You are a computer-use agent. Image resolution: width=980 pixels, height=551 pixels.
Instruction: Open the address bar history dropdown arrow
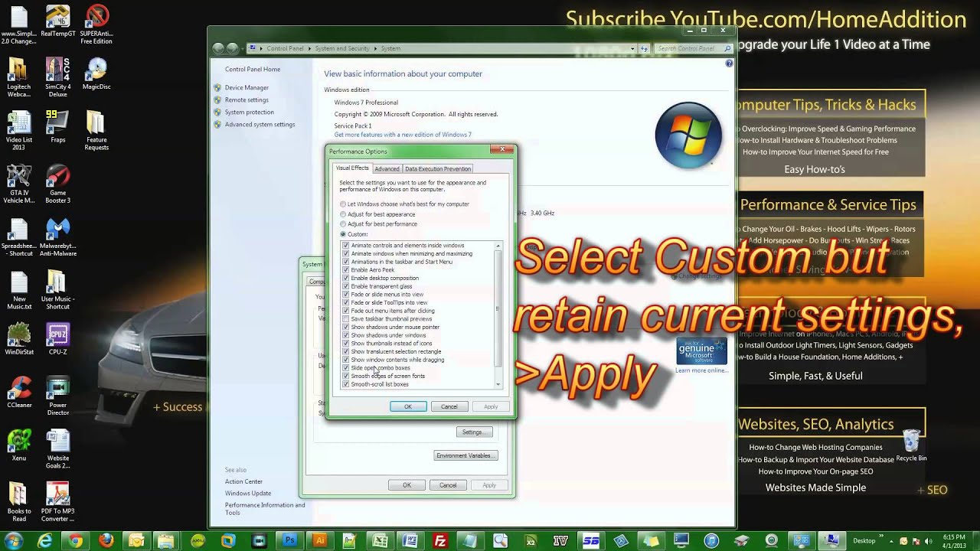tap(632, 48)
